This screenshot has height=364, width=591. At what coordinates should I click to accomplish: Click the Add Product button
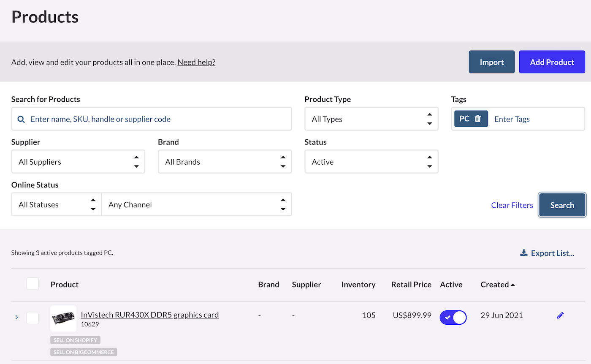pos(552,62)
